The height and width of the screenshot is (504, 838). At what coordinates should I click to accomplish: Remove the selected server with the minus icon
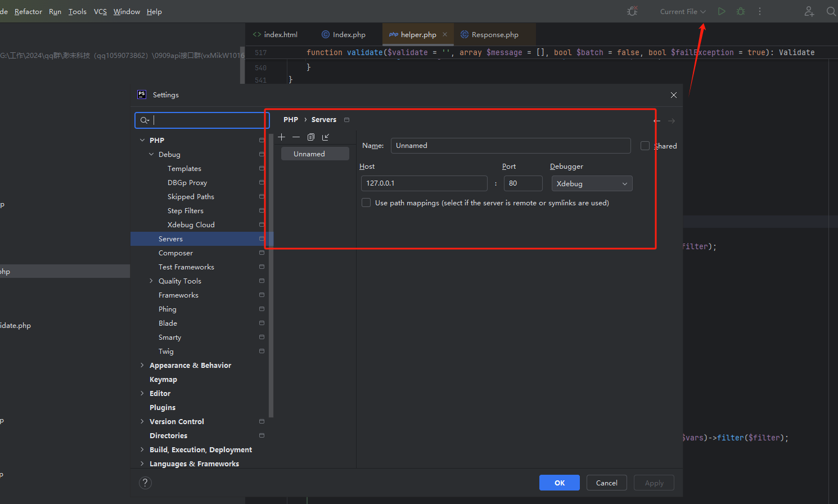(296, 137)
